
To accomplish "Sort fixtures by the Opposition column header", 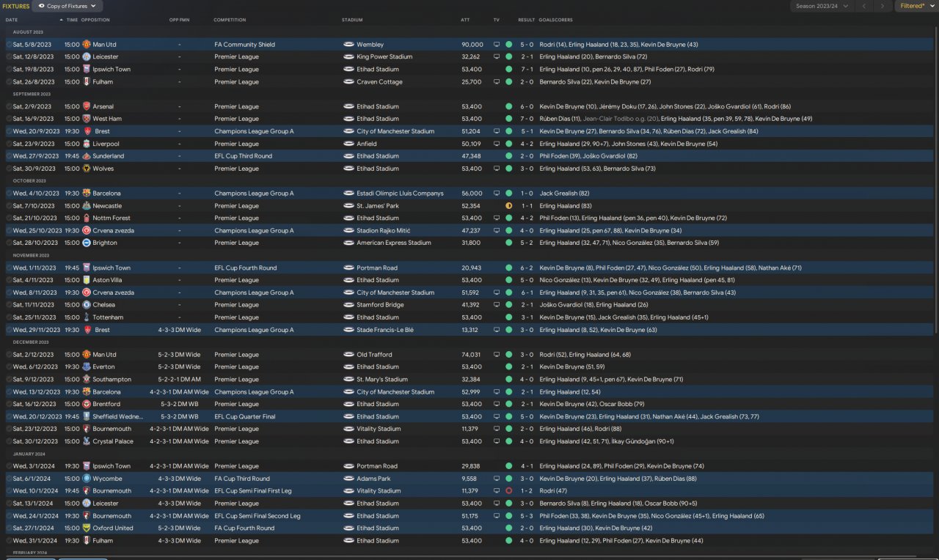I will click(x=95, y=20).
